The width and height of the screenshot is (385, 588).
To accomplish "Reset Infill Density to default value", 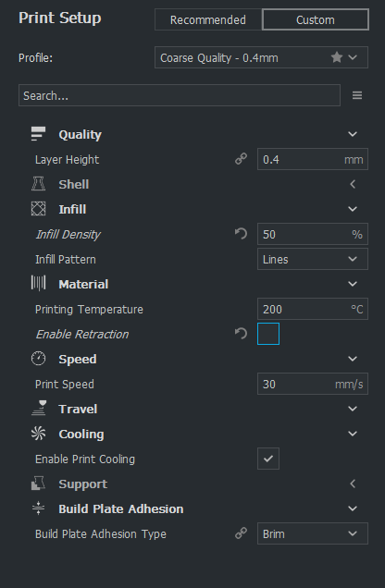I will coord(241,234).
